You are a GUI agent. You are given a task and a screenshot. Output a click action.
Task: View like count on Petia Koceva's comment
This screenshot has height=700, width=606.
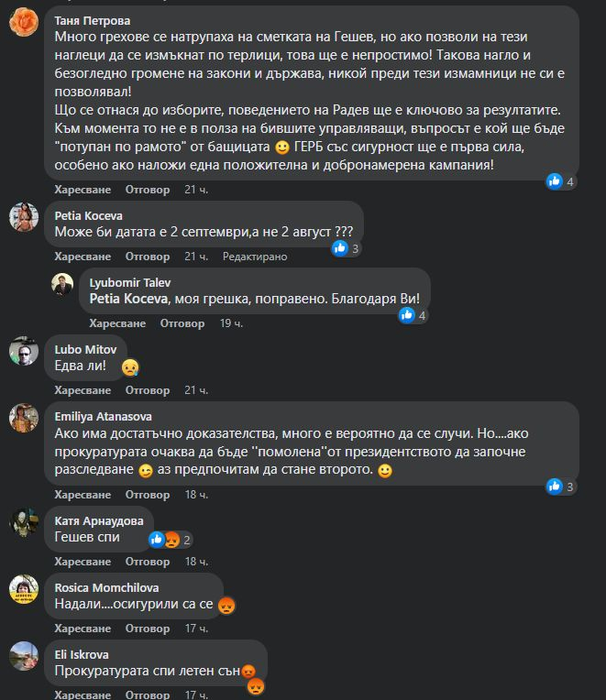point(347,248)
